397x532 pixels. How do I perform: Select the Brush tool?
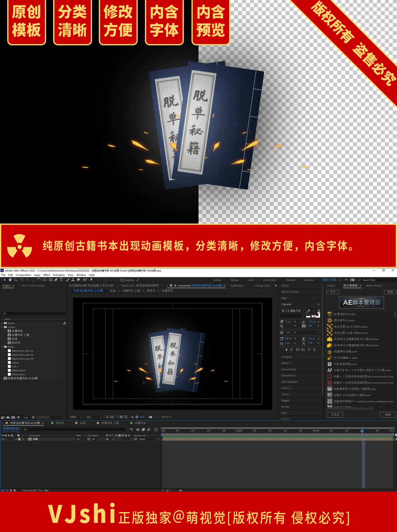pyautogui.click(x=68, y=280)
